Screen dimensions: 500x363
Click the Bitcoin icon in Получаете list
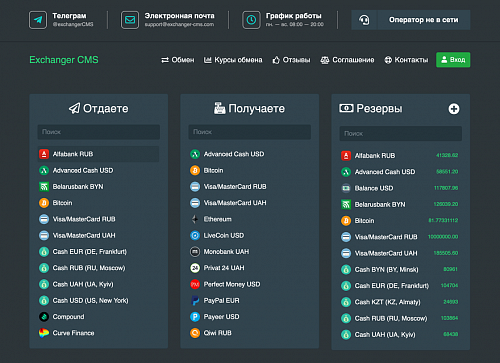(x=195, y=171)
